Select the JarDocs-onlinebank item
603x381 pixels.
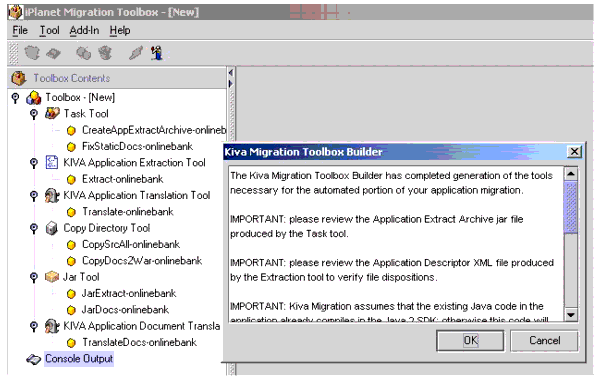[125, 310]
